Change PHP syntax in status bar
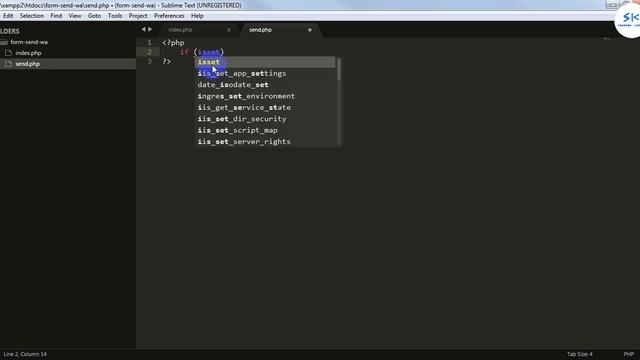Screen dimensions: 640x360 pos(629,354)
